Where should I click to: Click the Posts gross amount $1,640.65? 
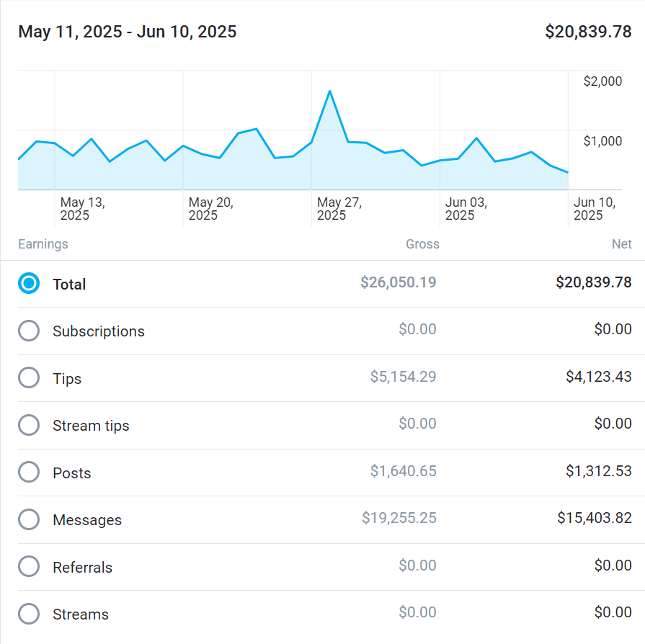tap(403, 471)
